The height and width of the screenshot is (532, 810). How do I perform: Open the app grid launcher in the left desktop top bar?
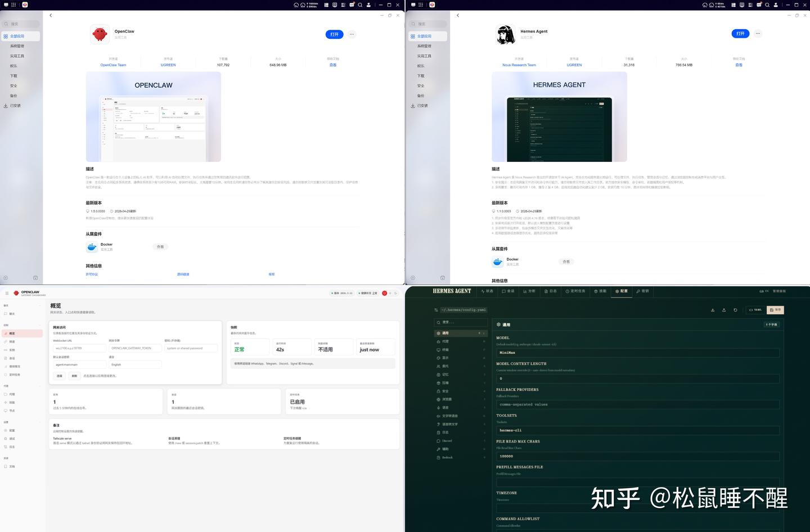pos(13,4)
